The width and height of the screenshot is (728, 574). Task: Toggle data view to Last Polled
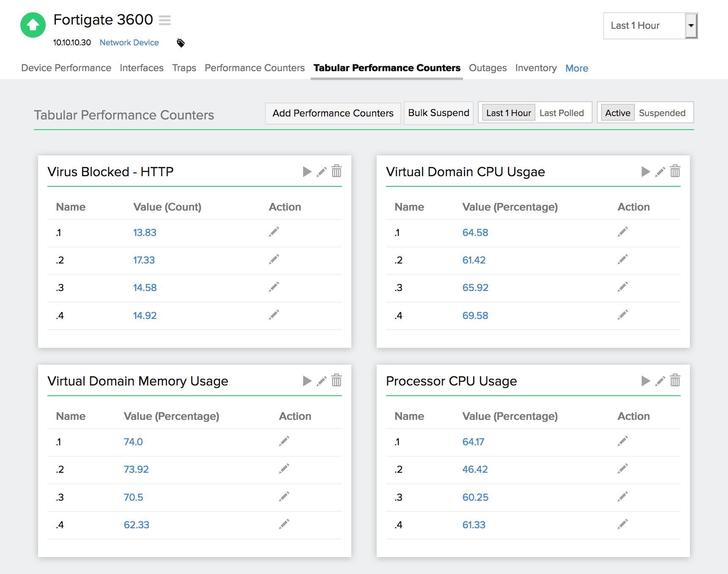pos(561,113)
